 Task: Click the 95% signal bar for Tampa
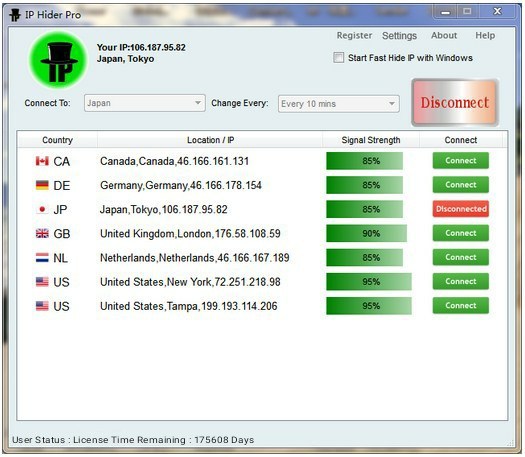click(369, 306)
